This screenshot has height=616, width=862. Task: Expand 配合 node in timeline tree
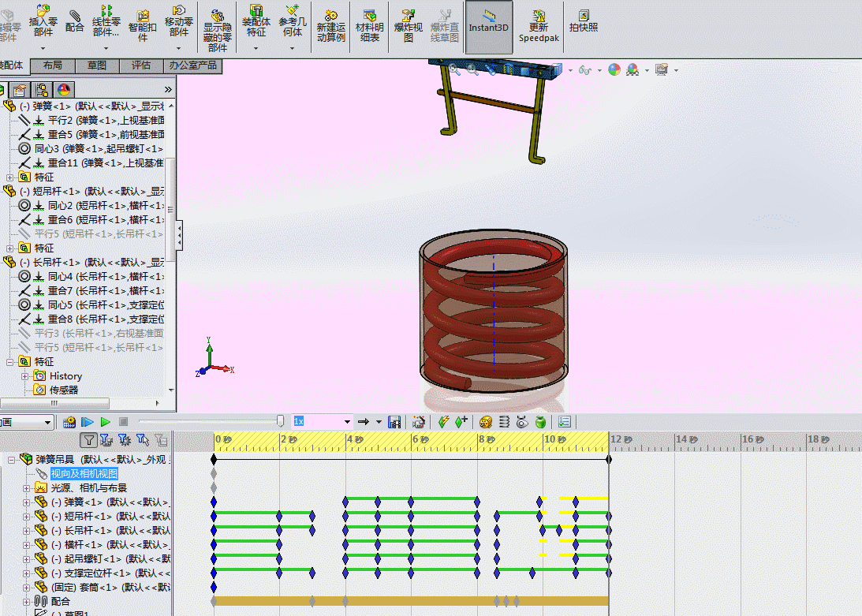pyautogui.click(x=26, y=602)
